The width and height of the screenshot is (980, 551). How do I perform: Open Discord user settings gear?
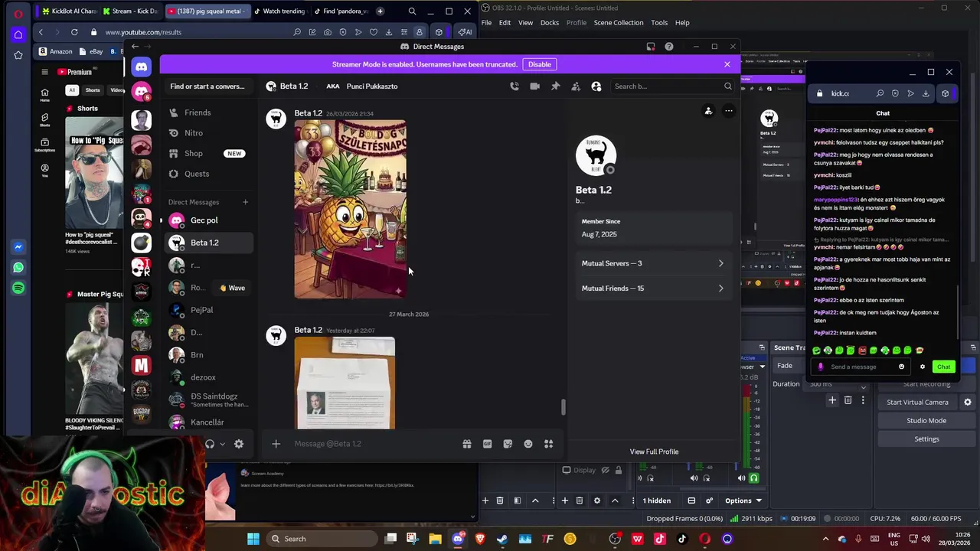pos(239,444)
